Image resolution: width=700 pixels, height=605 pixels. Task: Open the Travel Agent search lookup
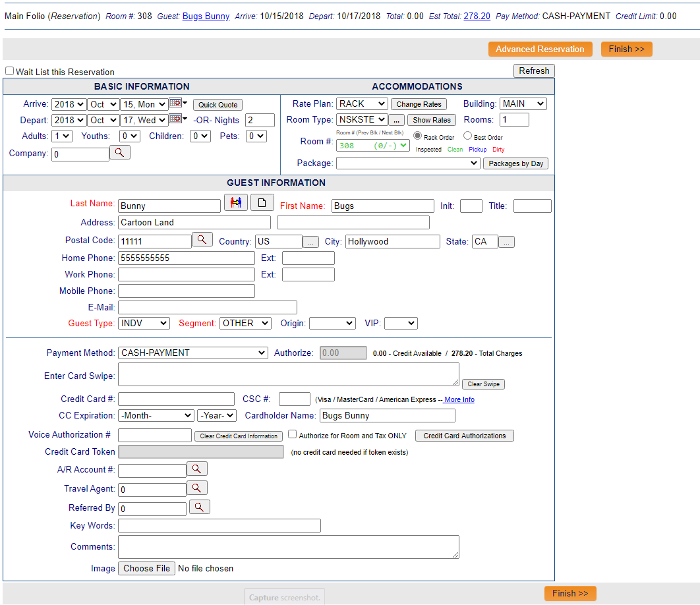197,488
